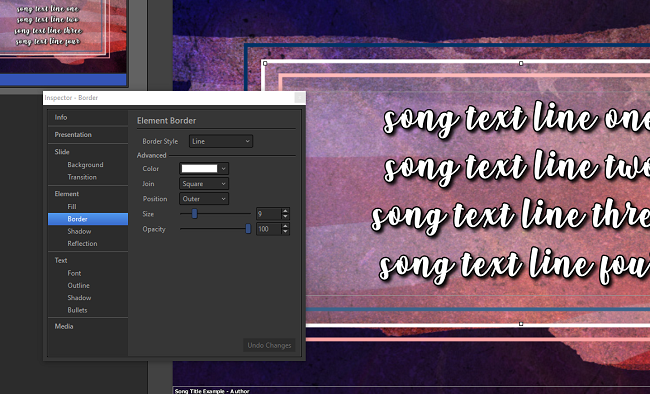Close the Inspector - Border window
This screenshot has width=650, height=394.
(299, 98)
